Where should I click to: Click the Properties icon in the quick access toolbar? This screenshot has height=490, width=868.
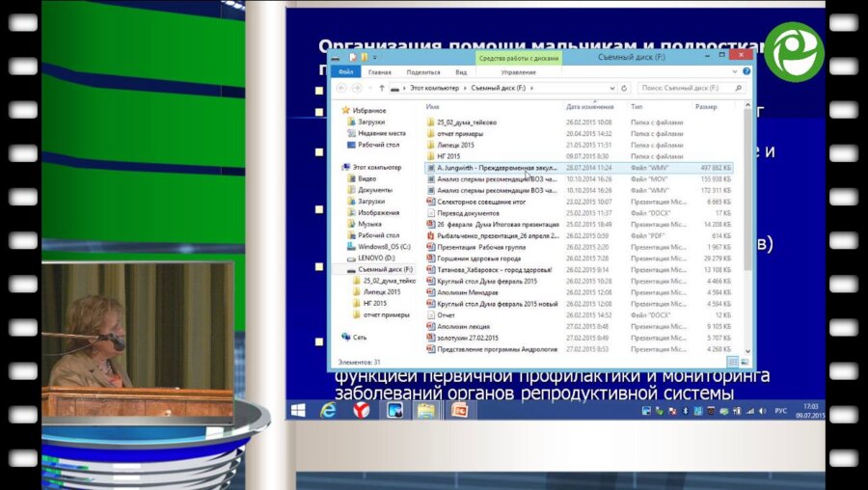pyautogui.click(x=353, y=57)
